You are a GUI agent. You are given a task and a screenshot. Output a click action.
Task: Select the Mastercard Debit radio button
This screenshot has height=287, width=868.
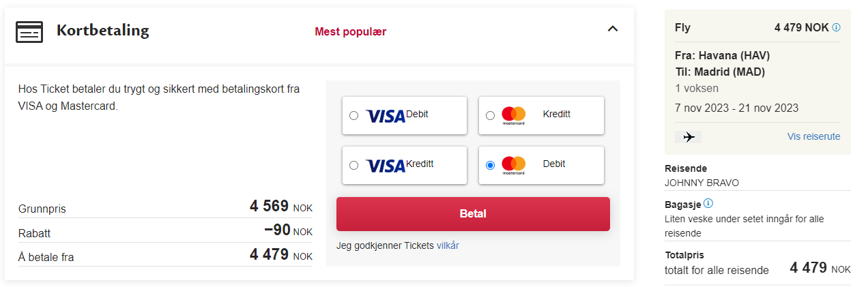[490, 165]
